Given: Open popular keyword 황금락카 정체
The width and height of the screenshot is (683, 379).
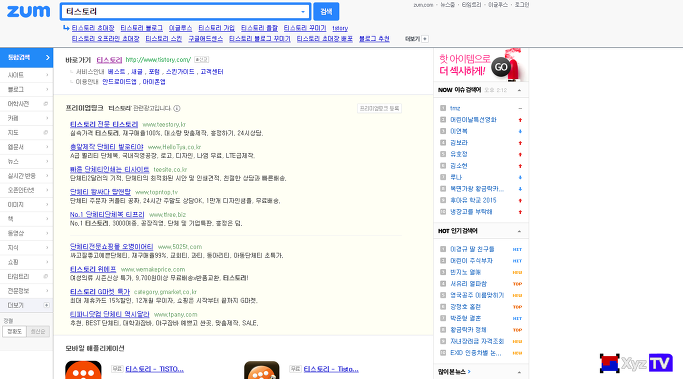Looking at the screenshot, I should 468,330.
